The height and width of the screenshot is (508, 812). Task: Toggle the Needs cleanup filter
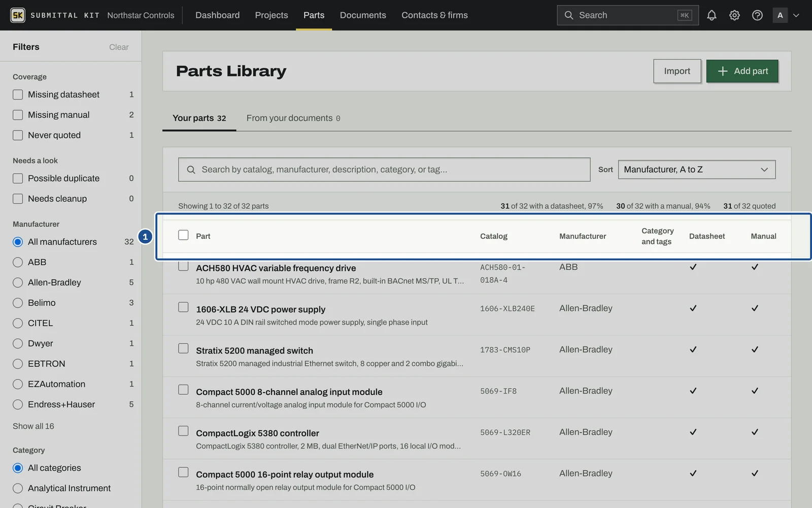[x=18, y=199]
